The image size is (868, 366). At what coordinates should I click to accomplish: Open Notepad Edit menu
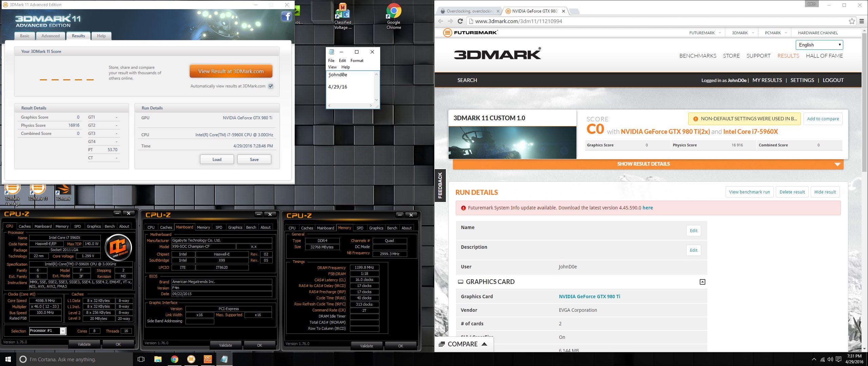click(342, 61)
